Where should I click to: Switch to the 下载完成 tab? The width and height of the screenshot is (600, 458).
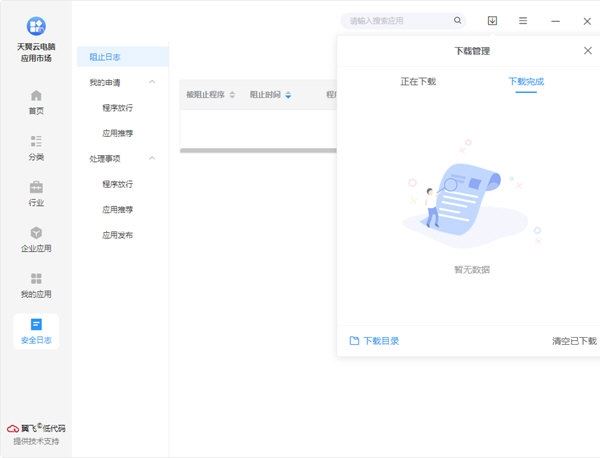pos(526,81)
